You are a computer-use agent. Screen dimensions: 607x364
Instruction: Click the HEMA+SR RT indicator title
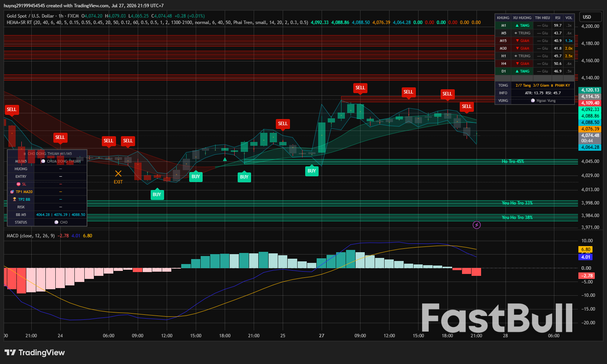coord(19,23)
